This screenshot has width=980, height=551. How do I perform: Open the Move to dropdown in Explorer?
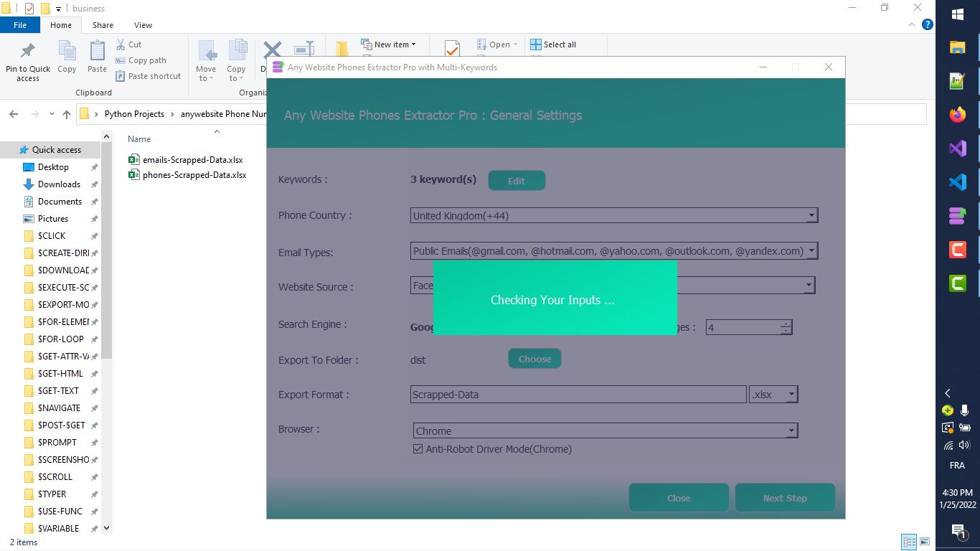tap(206, 62)
